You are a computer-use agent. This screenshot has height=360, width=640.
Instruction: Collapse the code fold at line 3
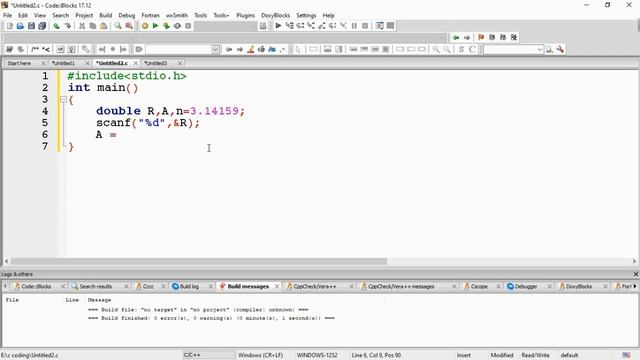(x=63, y=99)
